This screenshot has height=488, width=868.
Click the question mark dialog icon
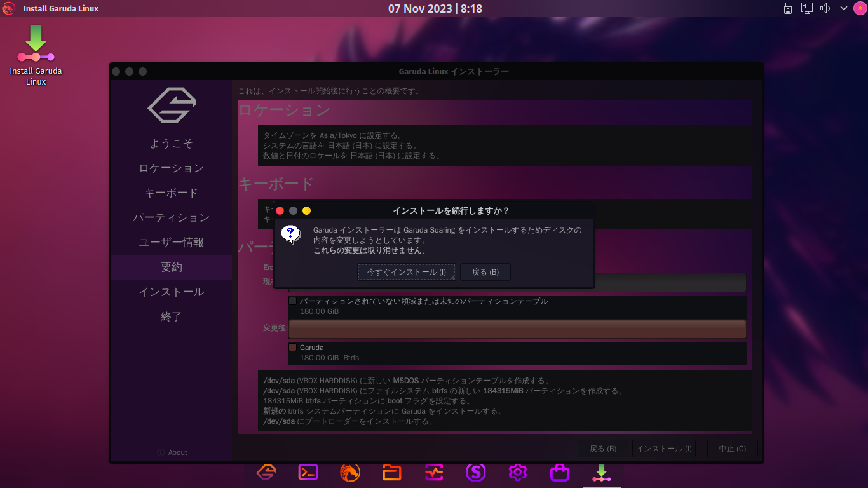tap(290, 235)
